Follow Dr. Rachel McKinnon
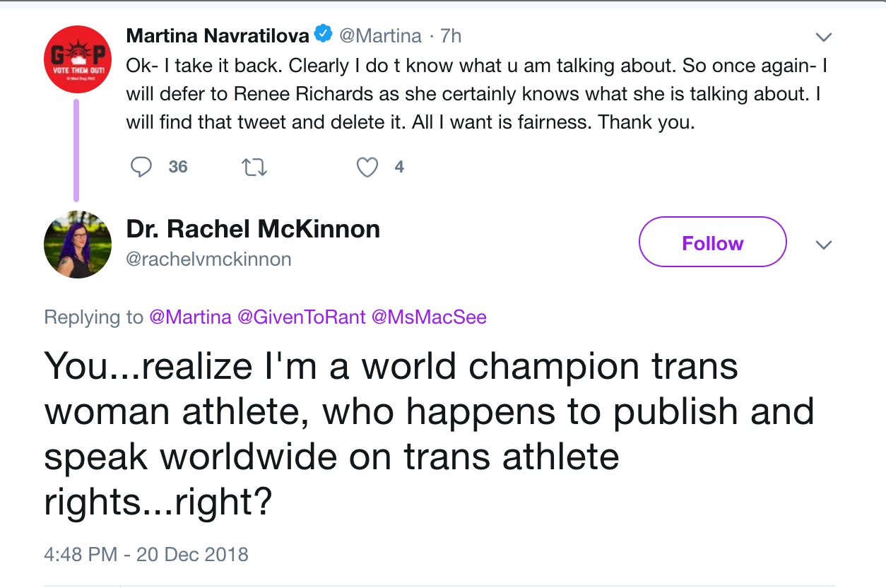This screenshot has width=886, height=588. point(712,242)
